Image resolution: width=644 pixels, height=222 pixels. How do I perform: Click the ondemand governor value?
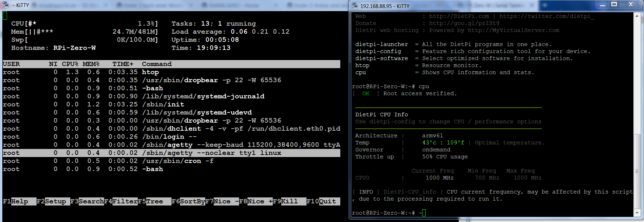436,150
